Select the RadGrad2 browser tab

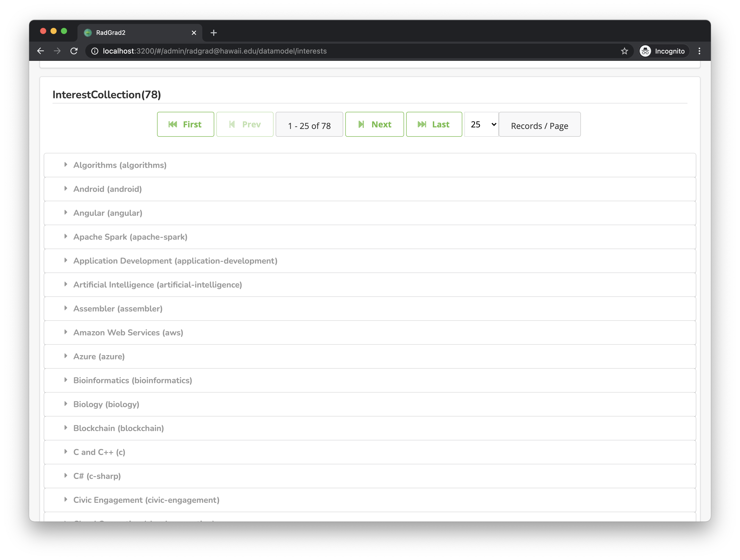[x=140, y=32]
